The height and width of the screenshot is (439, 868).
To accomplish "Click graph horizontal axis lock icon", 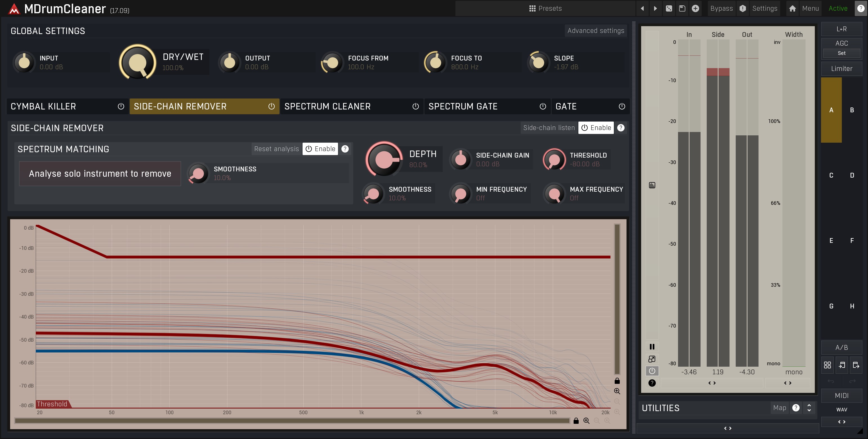I will [576, 420].
